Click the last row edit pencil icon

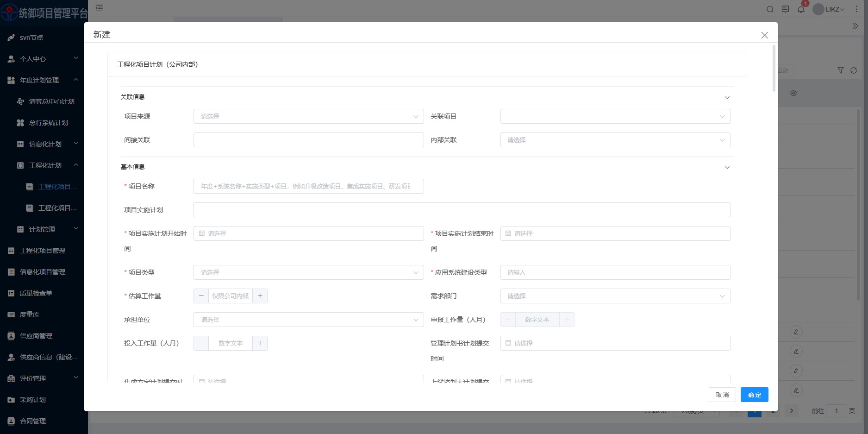tap(796, 390)
